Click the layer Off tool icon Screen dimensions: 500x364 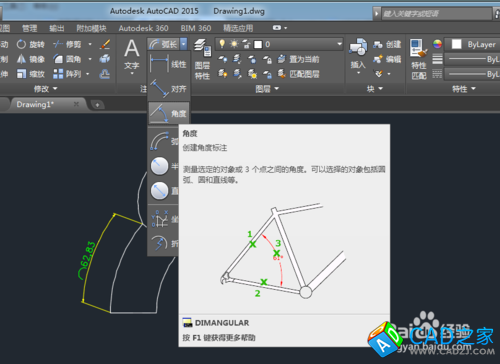(223, 59)
